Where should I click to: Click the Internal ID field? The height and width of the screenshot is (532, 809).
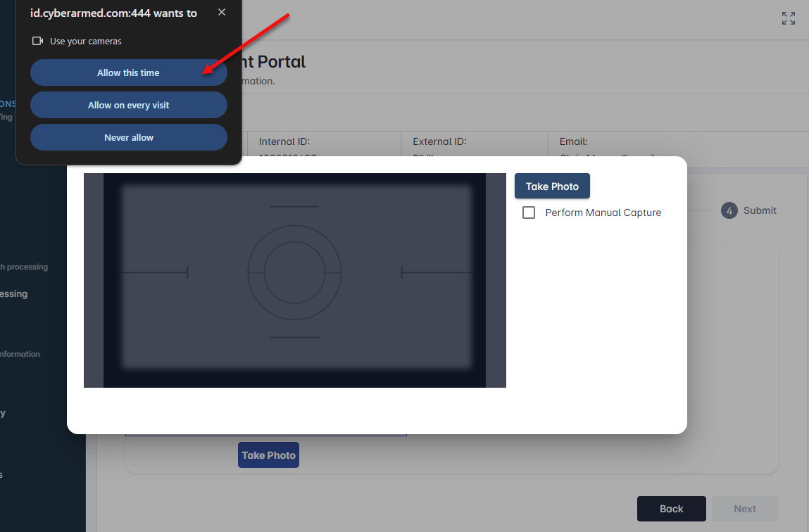pos(284,142)
